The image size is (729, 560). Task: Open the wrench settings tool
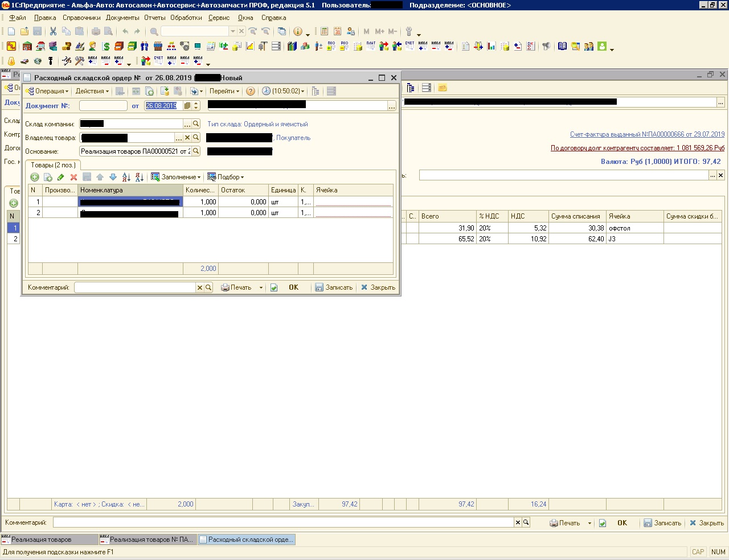(408, 31)
